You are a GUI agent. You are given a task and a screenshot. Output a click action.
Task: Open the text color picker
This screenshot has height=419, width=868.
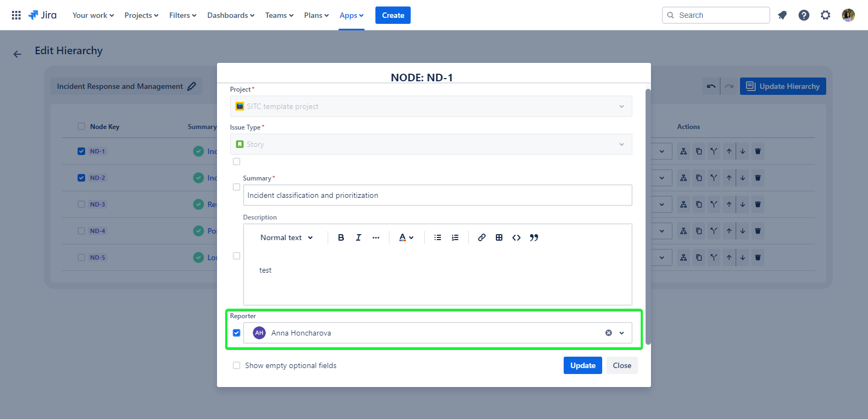click(x=406, y=237)
